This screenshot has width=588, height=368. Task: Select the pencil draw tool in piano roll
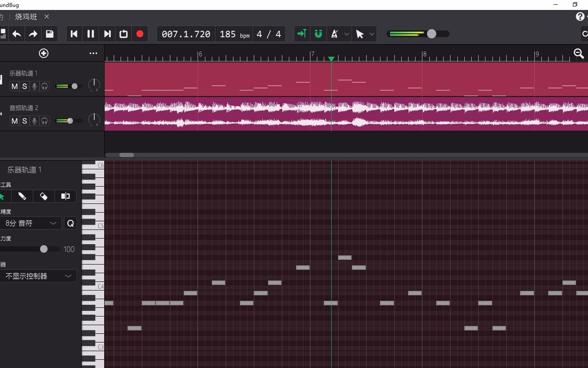22,196
